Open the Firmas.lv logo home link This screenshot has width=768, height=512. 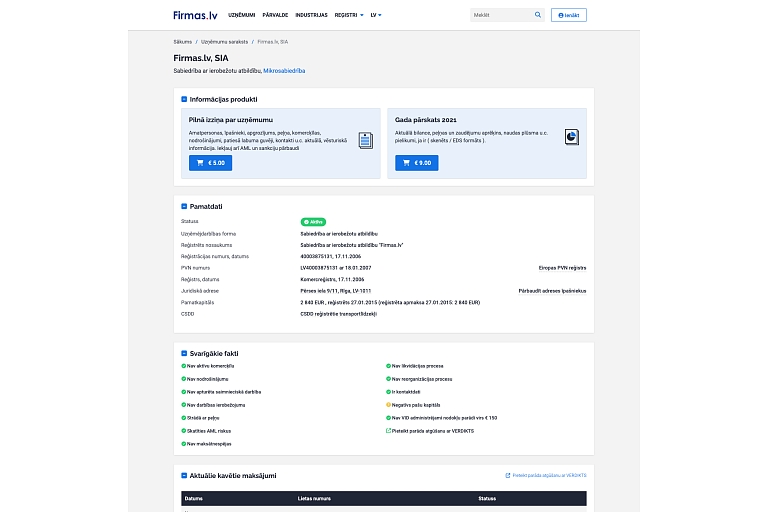coord(195,15)
